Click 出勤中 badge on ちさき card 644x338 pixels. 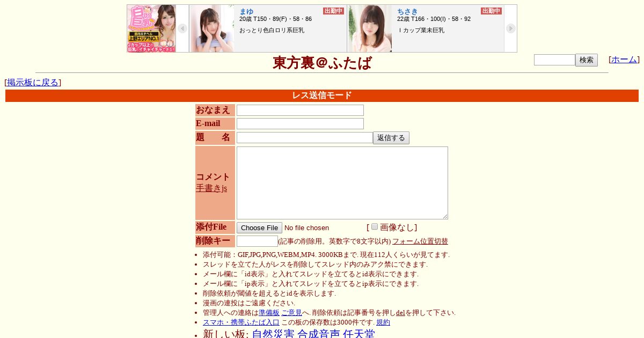491,11
